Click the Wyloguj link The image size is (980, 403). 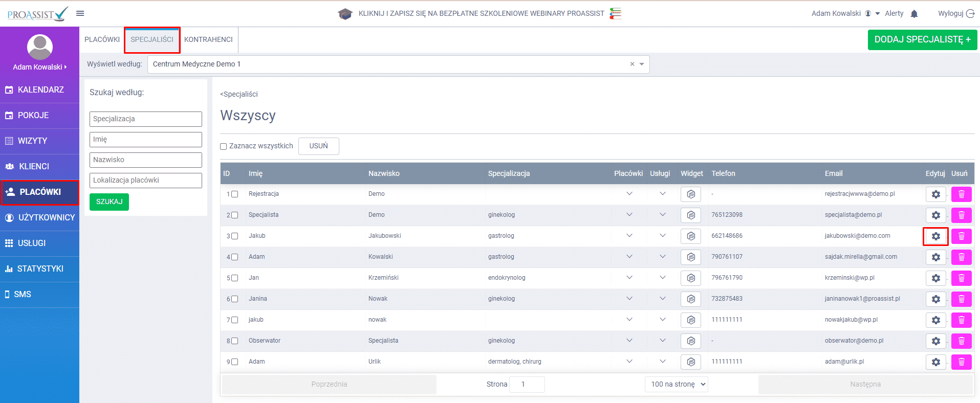click(x=950, y=14)
